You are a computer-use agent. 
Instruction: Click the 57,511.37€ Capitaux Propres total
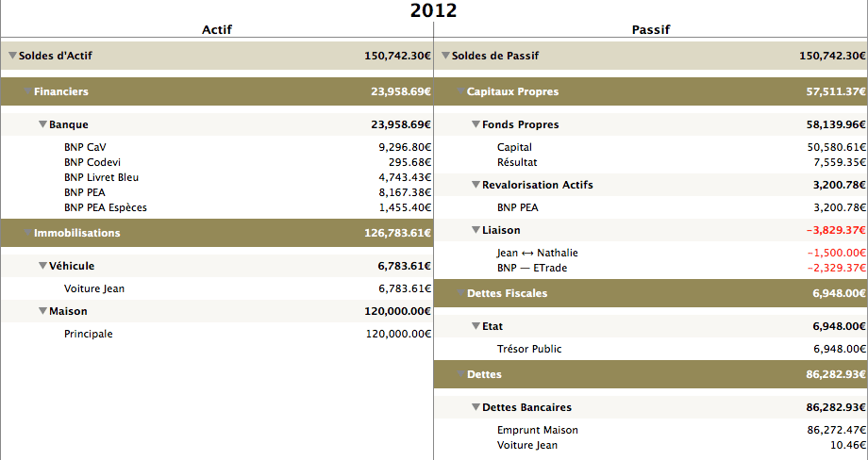[836, 91]
